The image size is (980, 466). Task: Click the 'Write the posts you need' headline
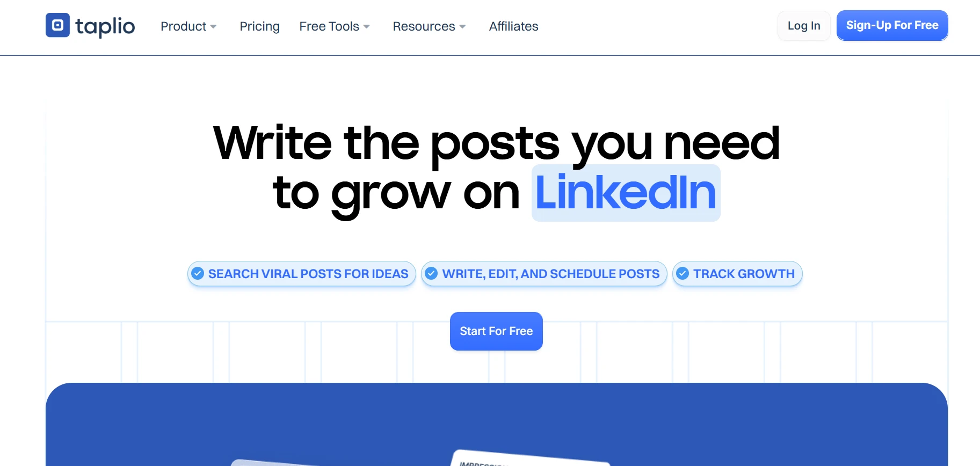coord(496,143)
